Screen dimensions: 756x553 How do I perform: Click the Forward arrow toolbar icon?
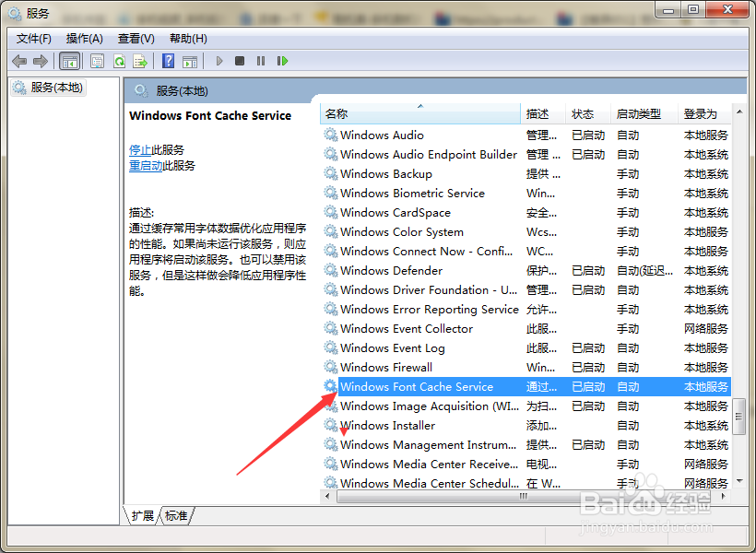(x=41, y=61)
